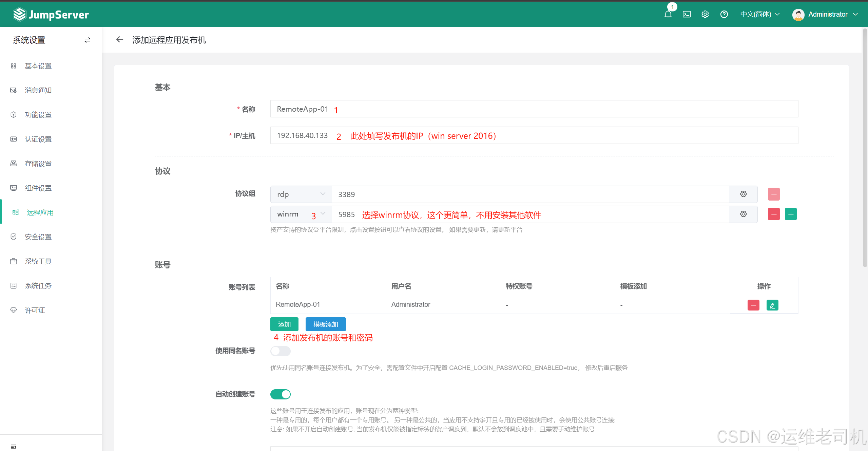
Task: Disable the 自动创建账号 switch
Action: pos(280,394)
